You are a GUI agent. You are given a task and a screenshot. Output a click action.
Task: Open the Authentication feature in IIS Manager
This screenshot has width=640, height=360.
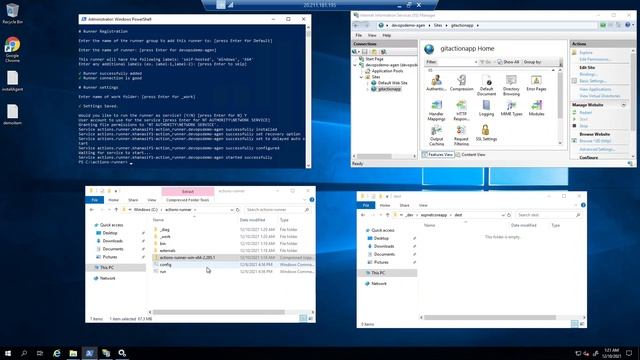coord(436,83)
